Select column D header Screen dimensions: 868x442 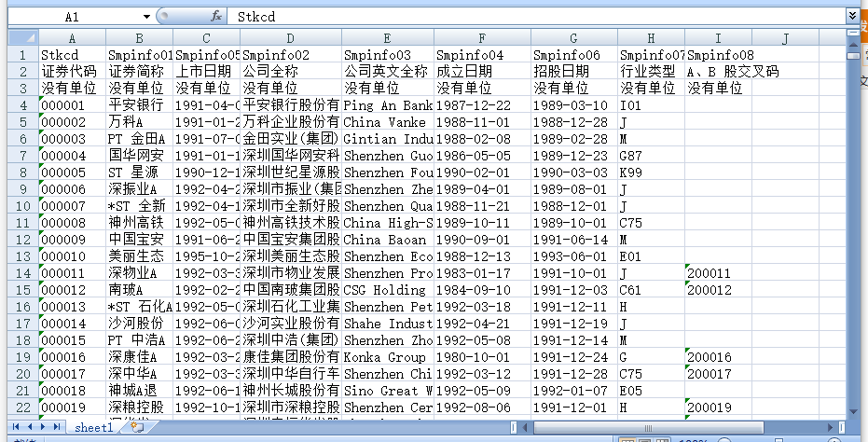pyautogui.click(x=291, y=38)
